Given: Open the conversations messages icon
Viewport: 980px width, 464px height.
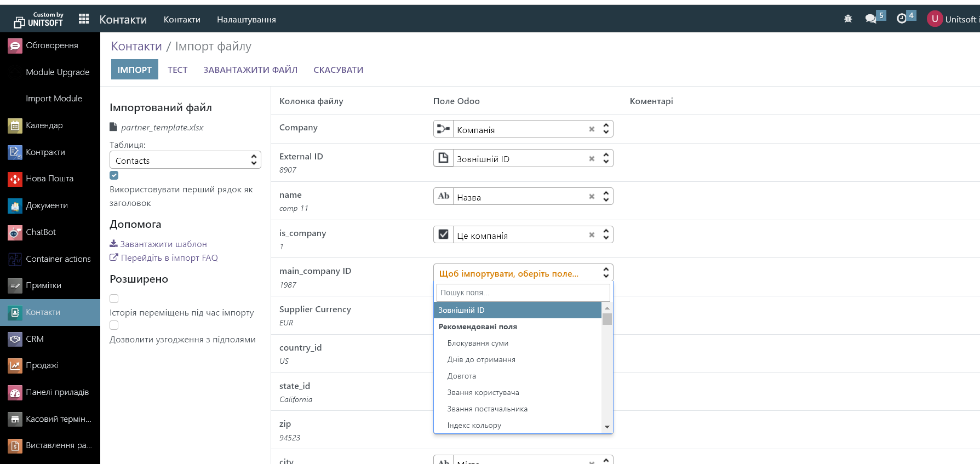Looking at the screenshot, I should [x=870, y=19].
